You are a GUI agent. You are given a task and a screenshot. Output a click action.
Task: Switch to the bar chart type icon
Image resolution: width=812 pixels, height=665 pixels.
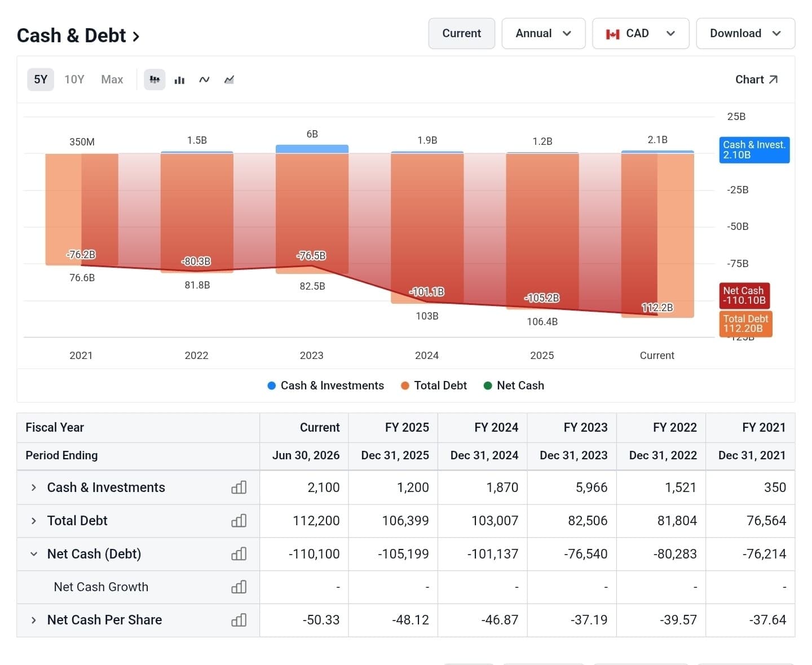[x=179, y=79]
